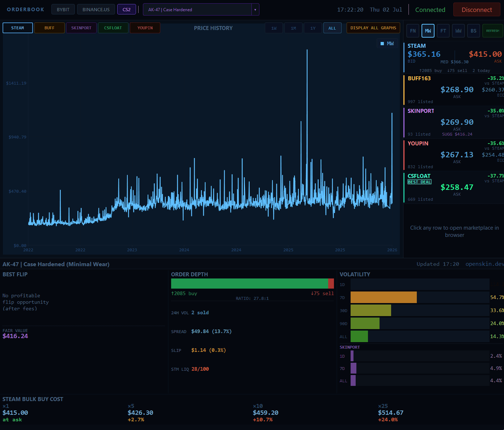Open the BUFF163 marketplace row
Viewport: 504px width, 430px height.
coord(454,90)
